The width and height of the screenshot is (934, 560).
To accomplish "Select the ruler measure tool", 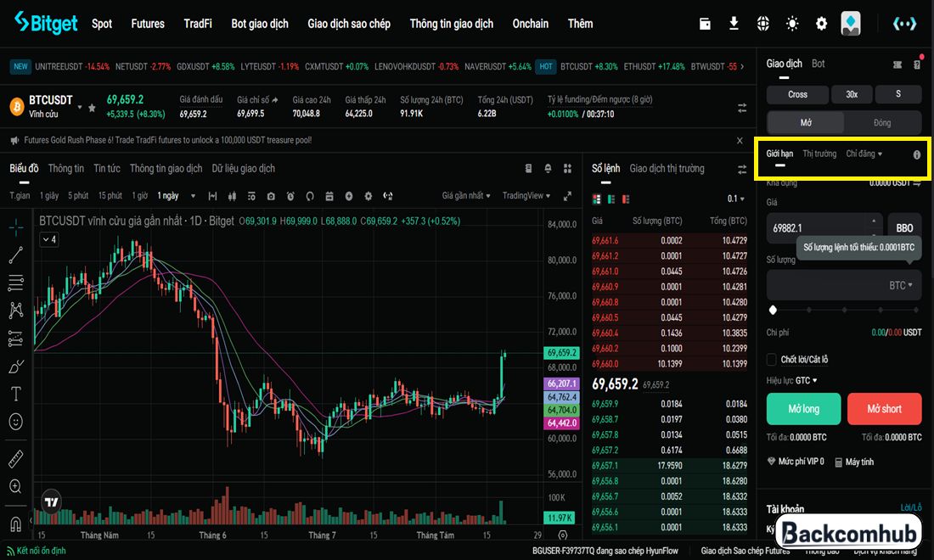I will 16,458.
